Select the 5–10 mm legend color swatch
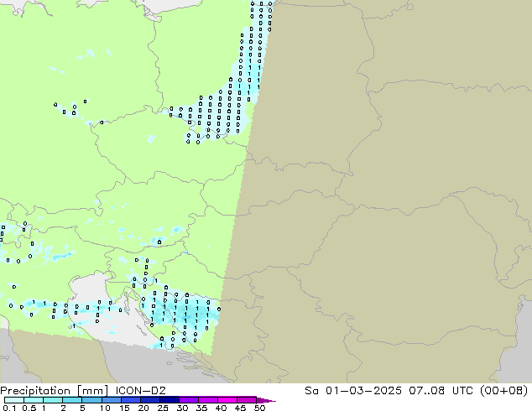Image resolution: width=532 pixels, height=411 pixels. [91, 400]
